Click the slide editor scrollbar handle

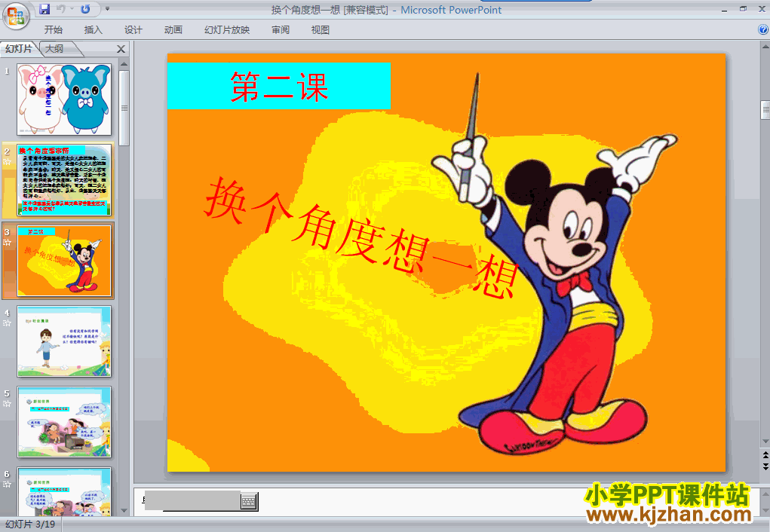[765, 110]
